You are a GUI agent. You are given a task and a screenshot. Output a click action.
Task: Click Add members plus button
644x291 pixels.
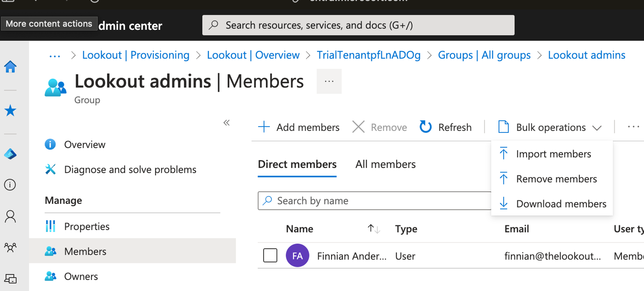pyautogui.click(x=299, y=127)
